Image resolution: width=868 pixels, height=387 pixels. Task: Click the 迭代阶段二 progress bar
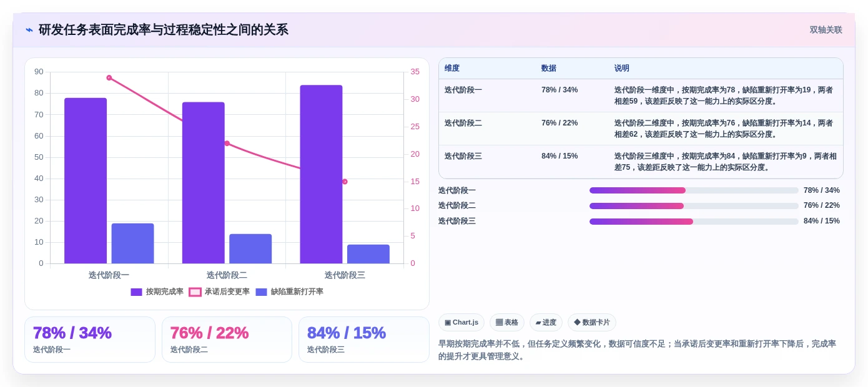coord(694,205)
